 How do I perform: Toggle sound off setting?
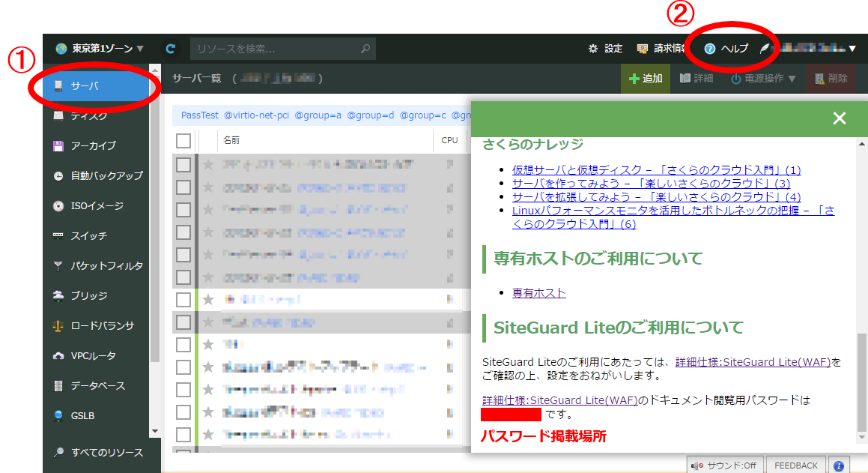(724, 465)
